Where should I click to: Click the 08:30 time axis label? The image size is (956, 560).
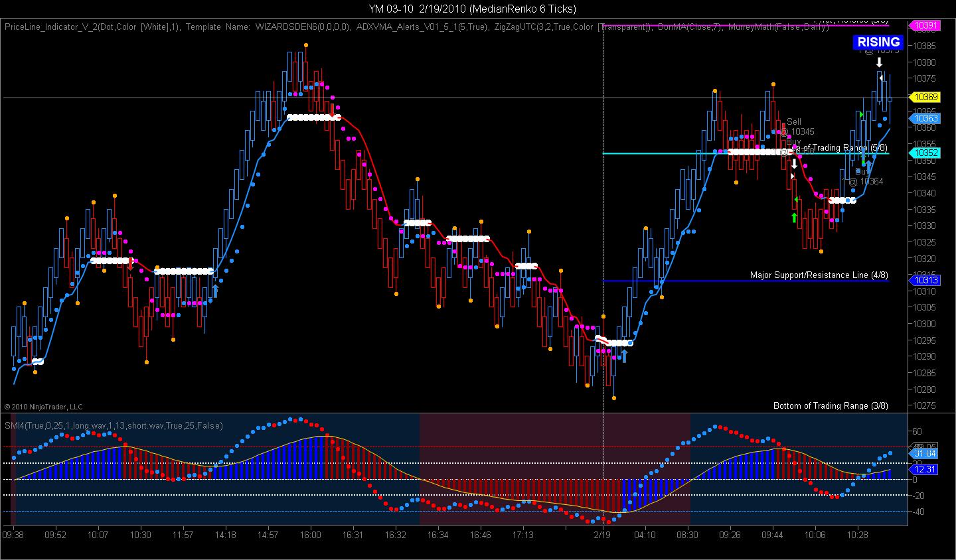pyautogui.click(x=687, y=535)
